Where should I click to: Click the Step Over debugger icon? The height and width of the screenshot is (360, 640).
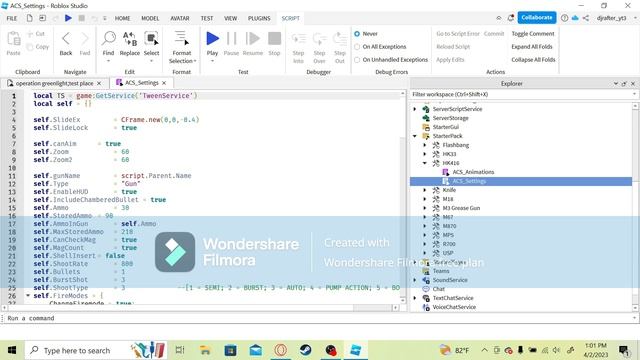click(x=319, y=39)
